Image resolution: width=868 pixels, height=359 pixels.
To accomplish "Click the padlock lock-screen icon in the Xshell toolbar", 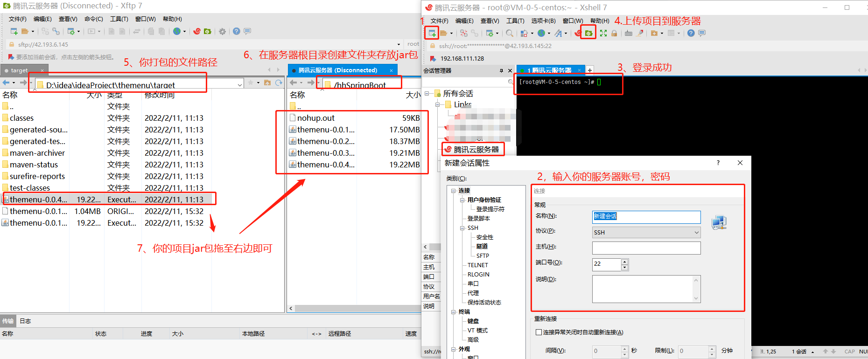I will 614,33.
